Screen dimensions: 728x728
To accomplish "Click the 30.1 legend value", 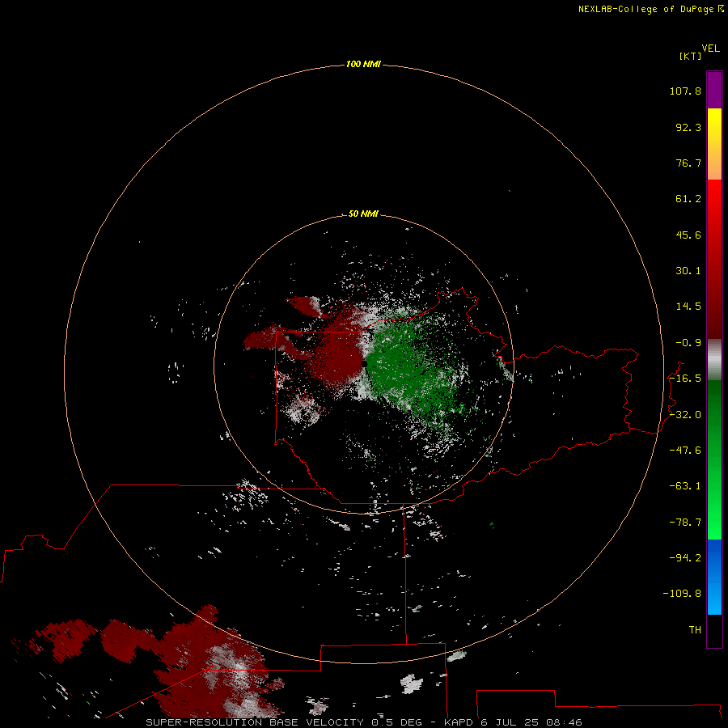I will 688,271.
